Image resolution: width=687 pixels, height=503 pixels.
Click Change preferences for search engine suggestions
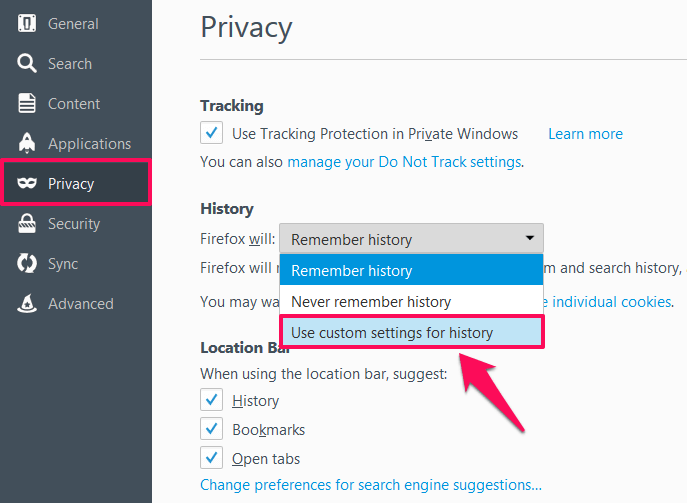(371, 485)
